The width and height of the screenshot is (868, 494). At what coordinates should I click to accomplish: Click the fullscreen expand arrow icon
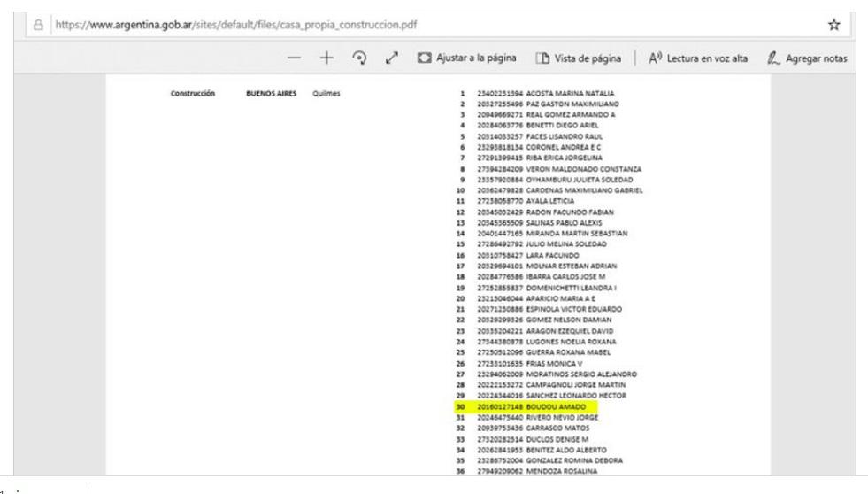[x=392, y=58]
